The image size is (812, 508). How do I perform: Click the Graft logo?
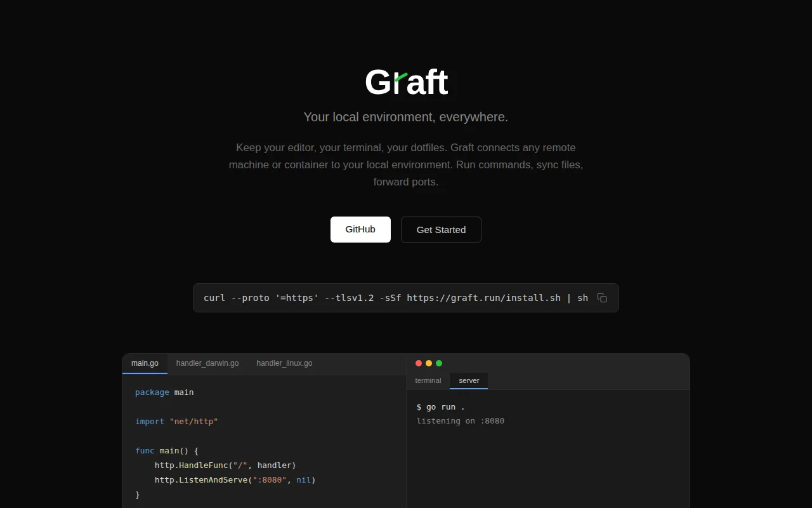pos(406,82)
